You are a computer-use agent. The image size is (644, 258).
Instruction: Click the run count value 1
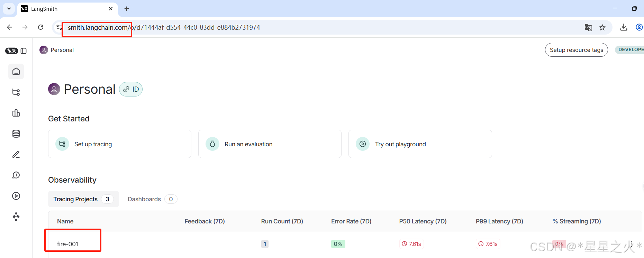coord(265,244)
